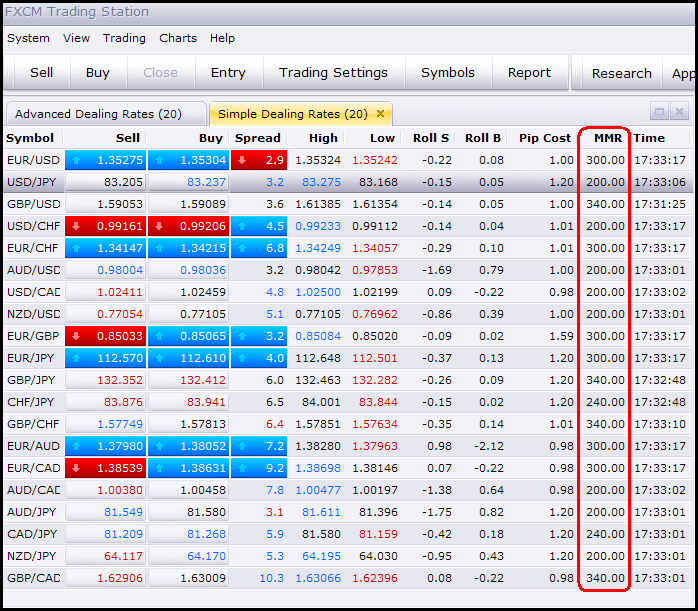
Task: Click CHF/JPY buy price 83.941
Action: 188,402
